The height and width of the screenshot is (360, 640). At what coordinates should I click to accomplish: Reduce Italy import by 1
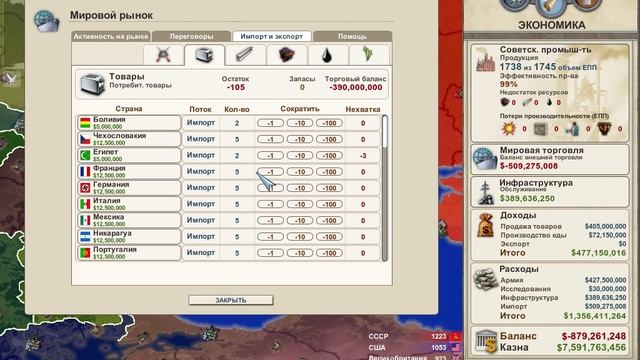270,204
